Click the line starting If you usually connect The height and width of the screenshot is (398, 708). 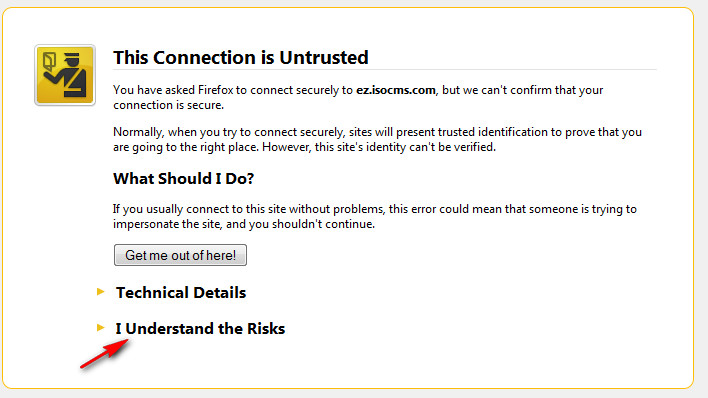tap(375, 209)
